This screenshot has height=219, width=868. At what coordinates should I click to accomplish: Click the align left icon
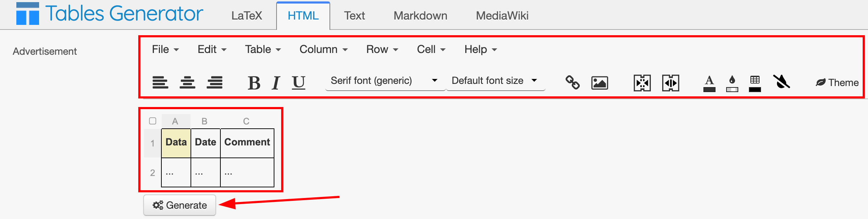pyautogui.click(x=160, y=82)
